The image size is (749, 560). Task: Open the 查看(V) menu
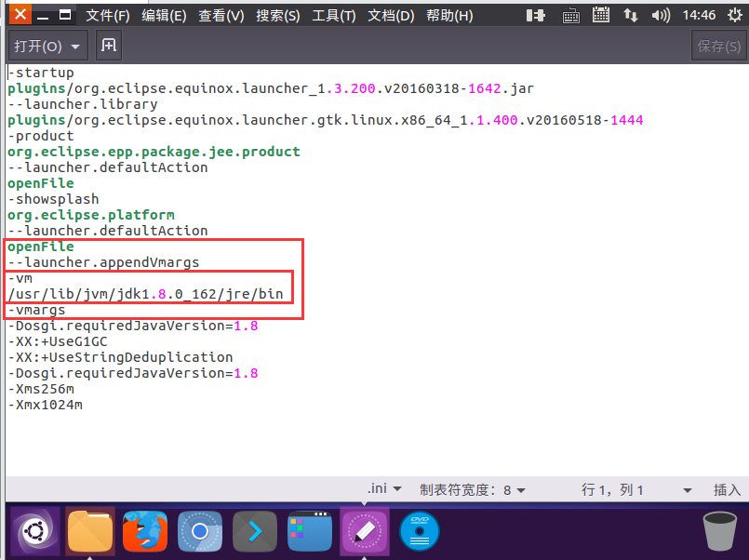221,16
